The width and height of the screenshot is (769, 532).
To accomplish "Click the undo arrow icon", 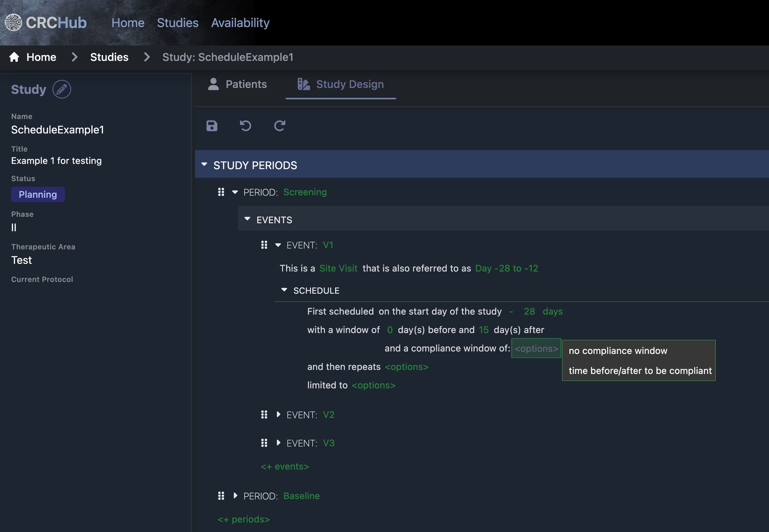I will pos(246,126).
